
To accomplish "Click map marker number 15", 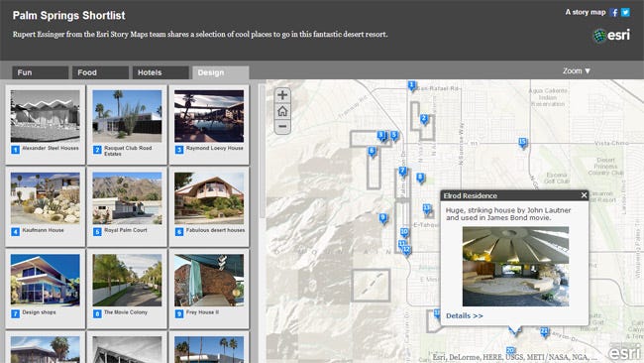I will pos(522,142).
